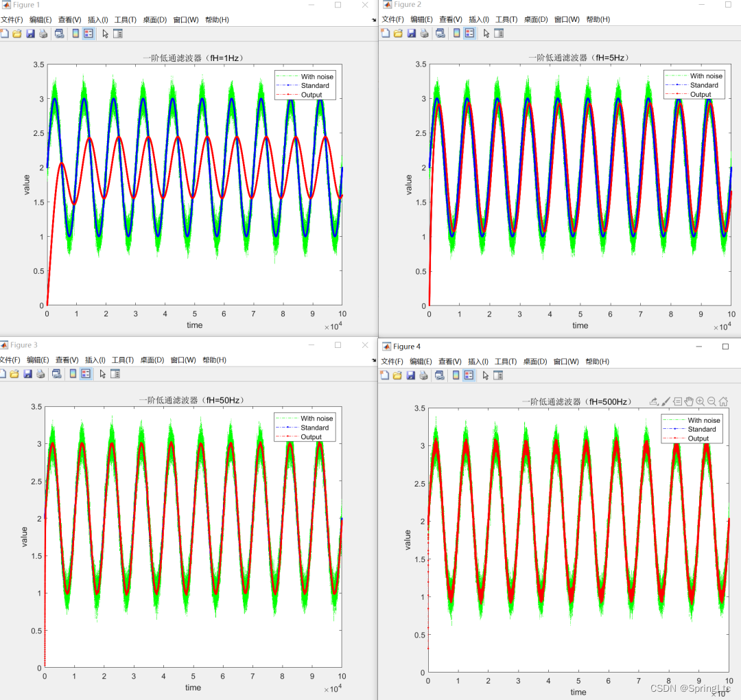Click 'time' x-axis label in Figure 1
This screenshot has height=700, width=741.
[x=195, y=325]
